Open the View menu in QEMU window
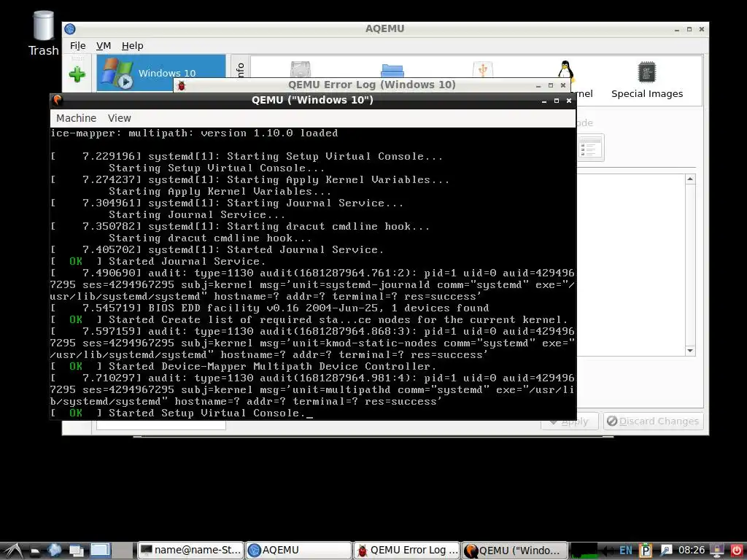747x560 pixels. (x=119, y=118)
